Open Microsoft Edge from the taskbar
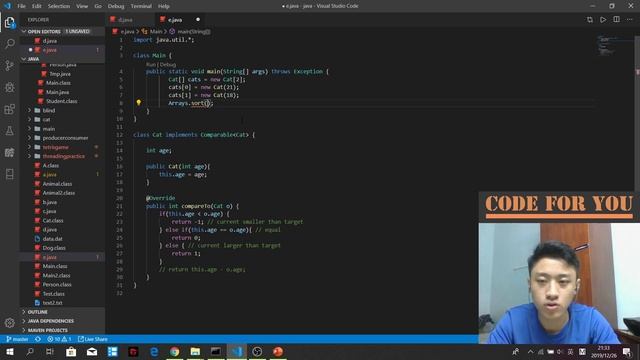The image size is (640, 360). 154,351
